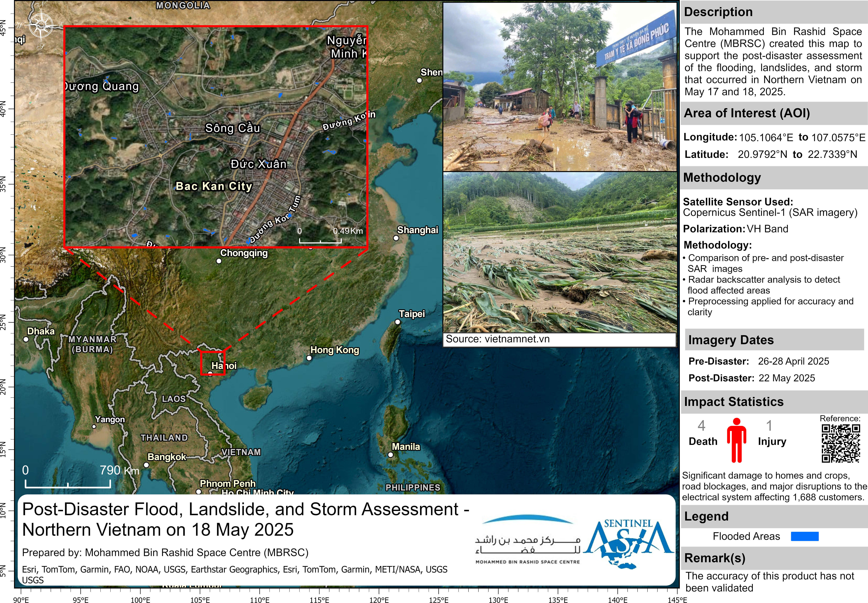
Task: Click the map title Post-Disaster Flood text
Action: pyautogui.click(x=246, y=520)
